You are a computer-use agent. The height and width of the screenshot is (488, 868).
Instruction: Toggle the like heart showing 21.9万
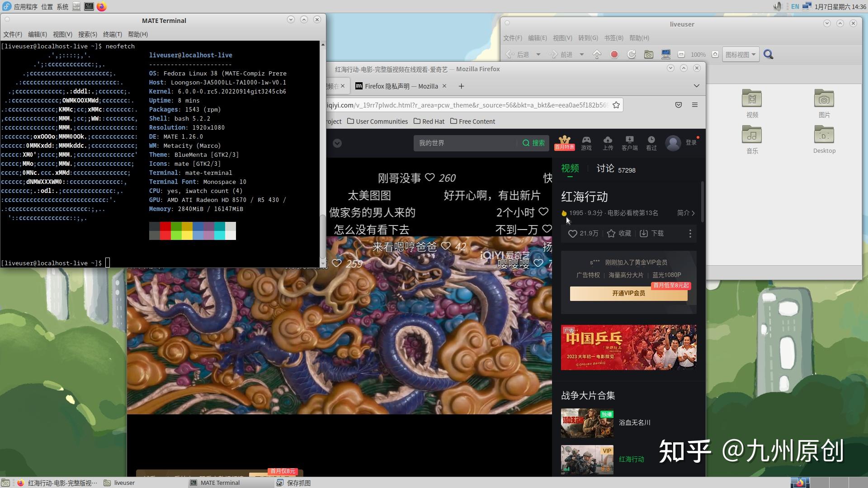[x=572, y=234]
